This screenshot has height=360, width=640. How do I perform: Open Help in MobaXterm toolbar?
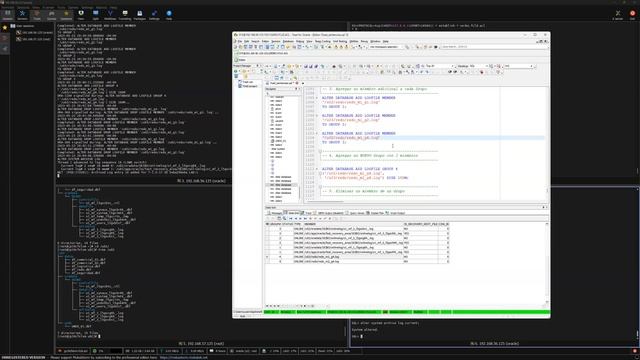coord(169,15)
